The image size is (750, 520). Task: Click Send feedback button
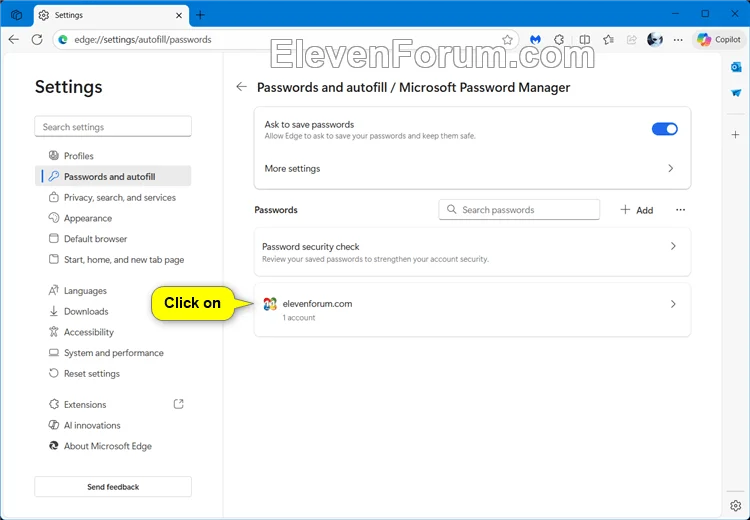[x=113, y=487]
